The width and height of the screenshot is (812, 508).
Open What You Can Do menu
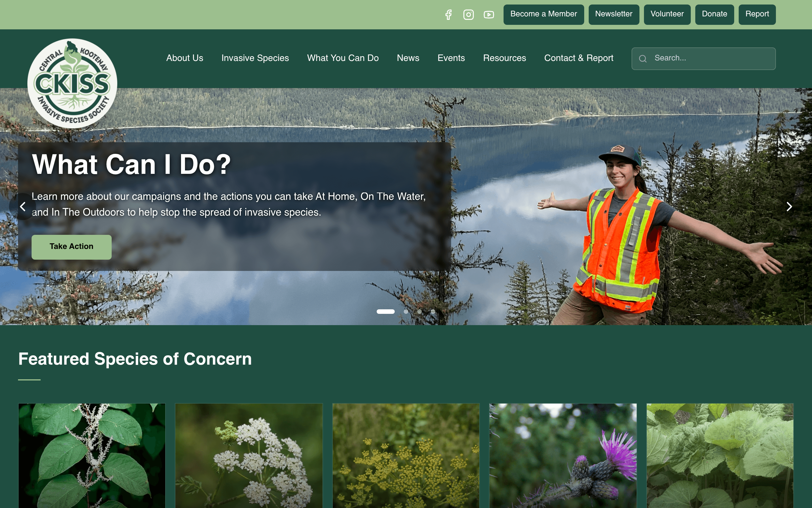tap(343, 58)
